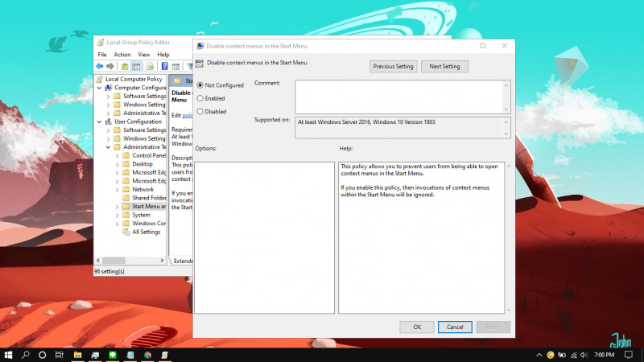Show hidden tray icons chevron
Viewport: 644px width, 362px height.
tap(539, 355)
